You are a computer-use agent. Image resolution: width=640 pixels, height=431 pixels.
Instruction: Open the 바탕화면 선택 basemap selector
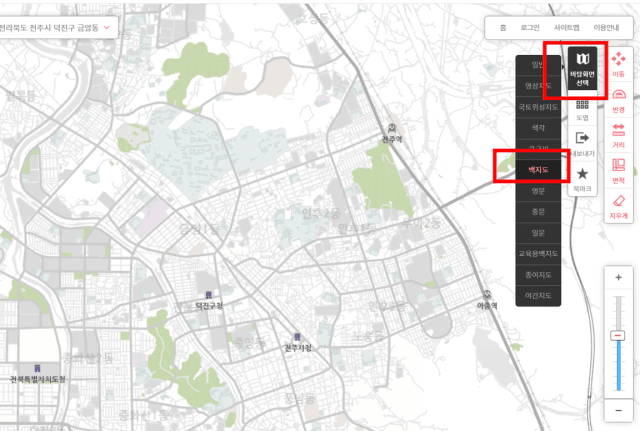pyautogui.click(x=582, y=69)
